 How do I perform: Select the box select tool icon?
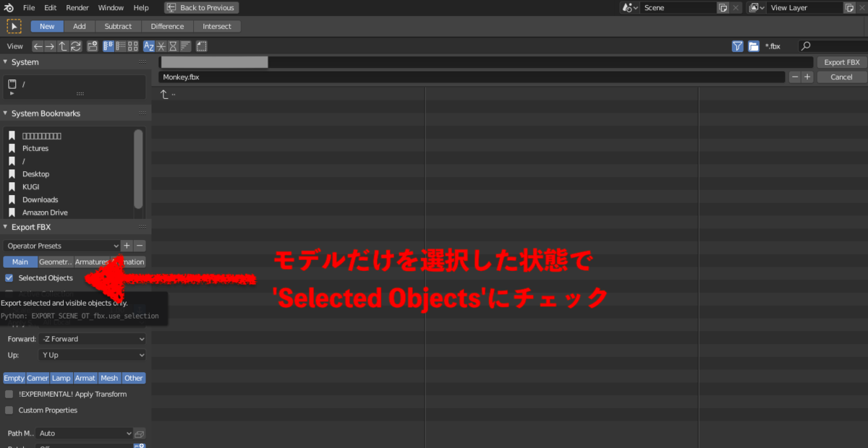[x=14, y=26]
